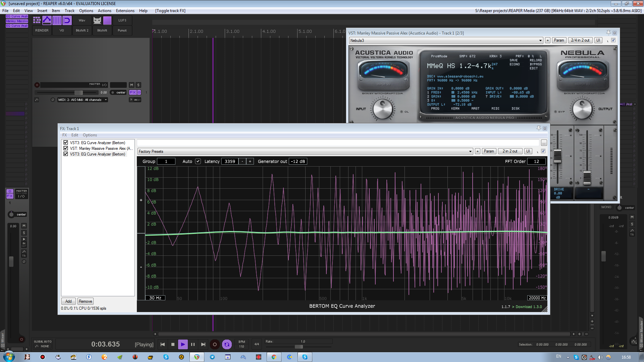Click Add button in FX chain
Screen dimensions: 644x362
click(x=68, y=301)
